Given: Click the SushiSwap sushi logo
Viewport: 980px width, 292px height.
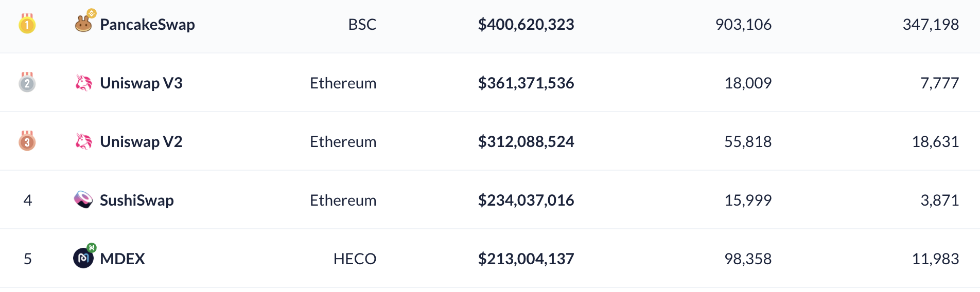Looking at the screenshot, I should (x=83, y=199).
